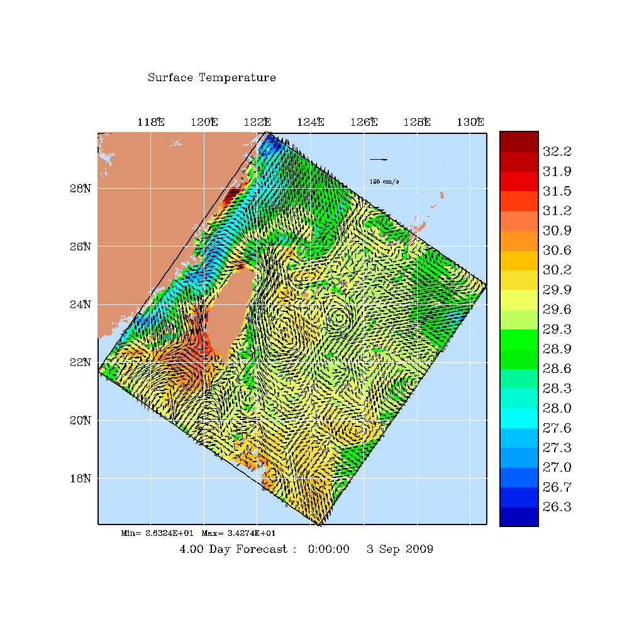
Task: Select the 4.00 Day Forecast caption
Action: tap(238, 550)
